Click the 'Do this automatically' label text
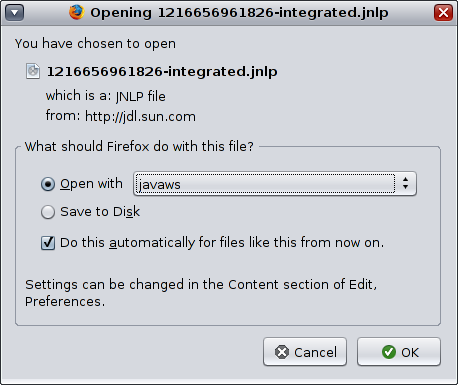Screen dimensions: 458x385 222,243
